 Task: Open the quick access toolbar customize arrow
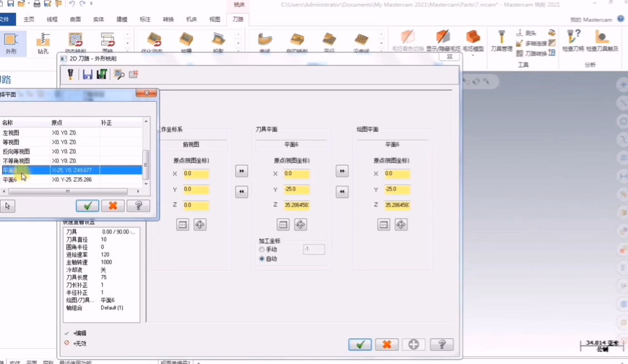(91, 3)
